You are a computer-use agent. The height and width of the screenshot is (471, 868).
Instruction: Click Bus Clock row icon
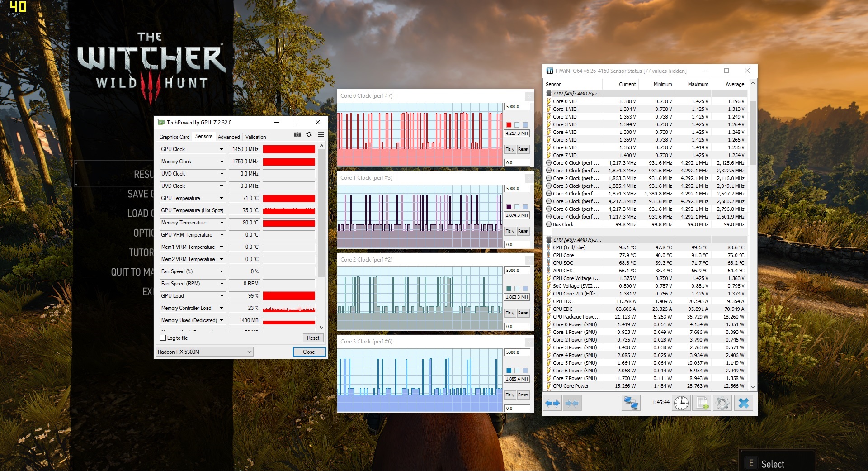pos(549,224)
